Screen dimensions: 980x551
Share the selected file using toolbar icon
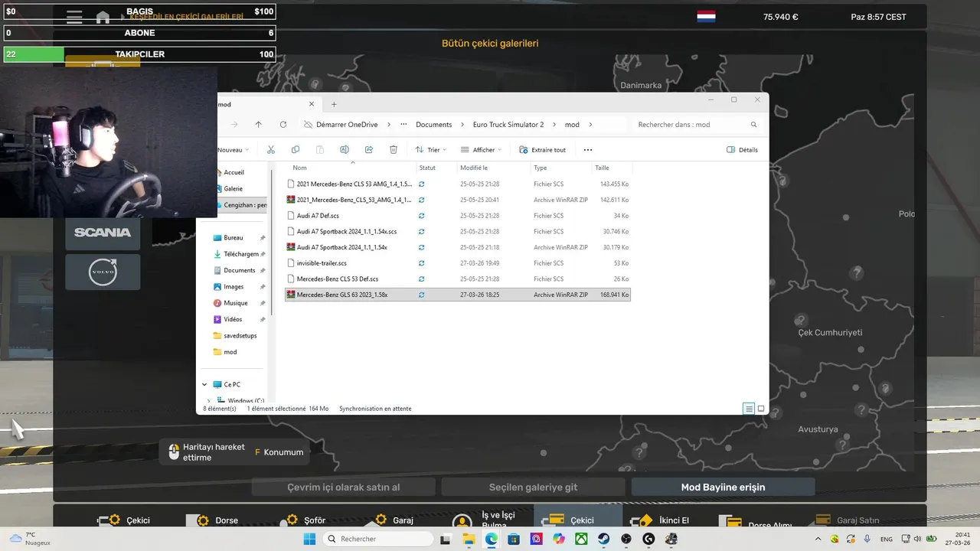(x=369, y=150)
